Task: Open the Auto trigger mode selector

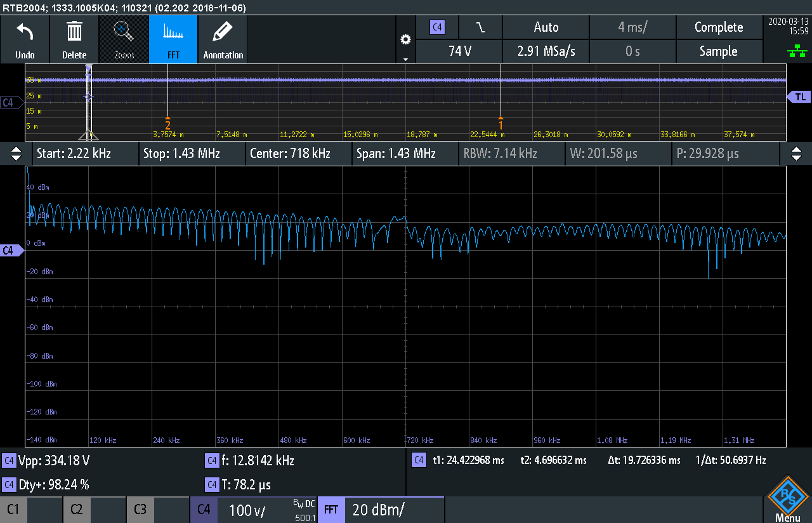Action: pyautogui.click(x=546, y=27)
